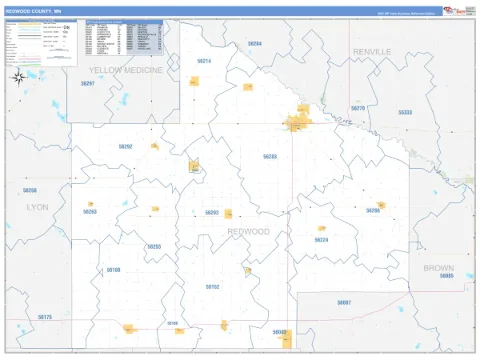This screenshot has width=480, height=360.
Task: Select the "YELLOW MEDICINE" county label
Action: click(126, 70)
